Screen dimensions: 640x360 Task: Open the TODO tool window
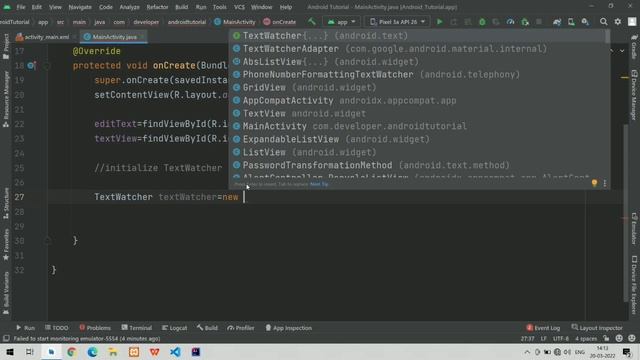click(57, 328)
